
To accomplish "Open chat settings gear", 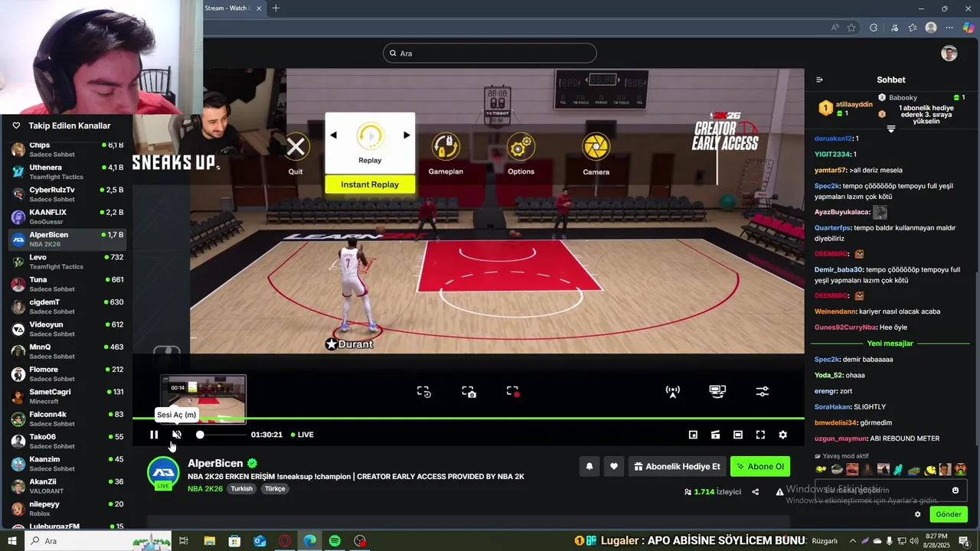I will point(918,514).
